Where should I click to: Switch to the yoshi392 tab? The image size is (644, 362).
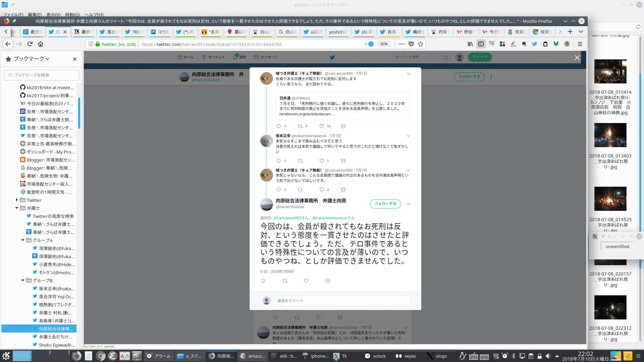[x=337, y=32]
